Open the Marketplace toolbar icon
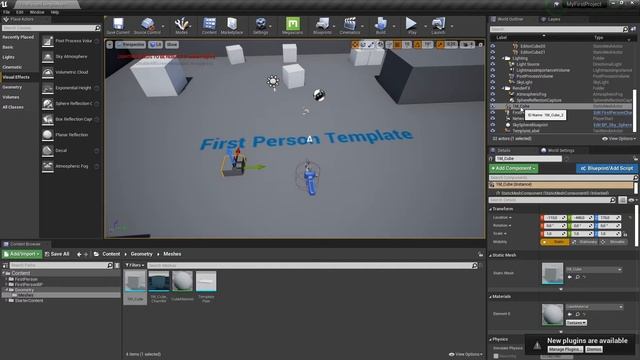 [232, 24]
